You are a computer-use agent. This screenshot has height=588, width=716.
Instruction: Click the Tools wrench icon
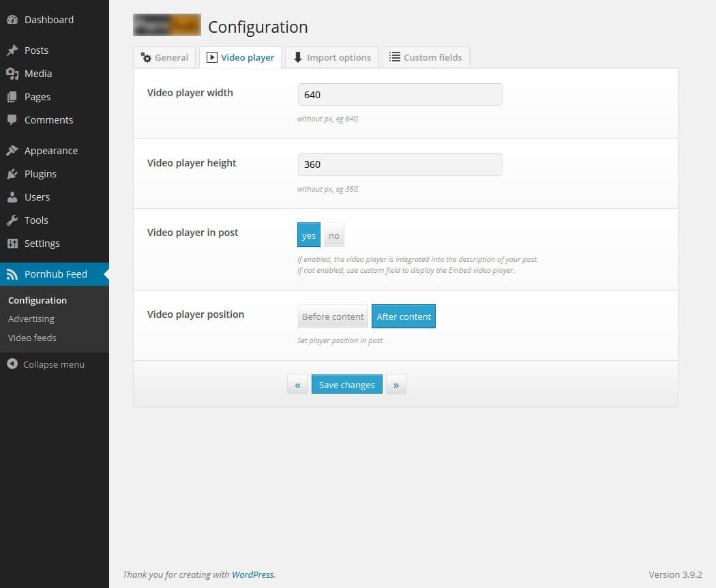point(12,220)
